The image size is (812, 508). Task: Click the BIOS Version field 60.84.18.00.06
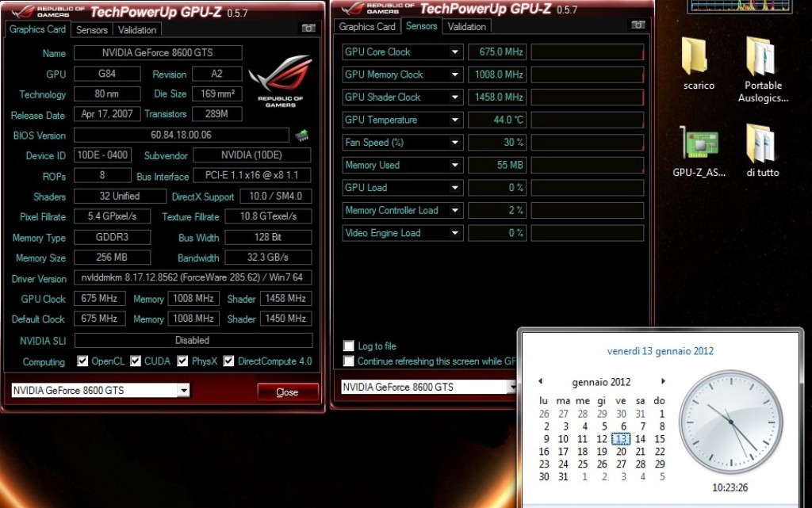pyautogui.click(x=182, y=135)
